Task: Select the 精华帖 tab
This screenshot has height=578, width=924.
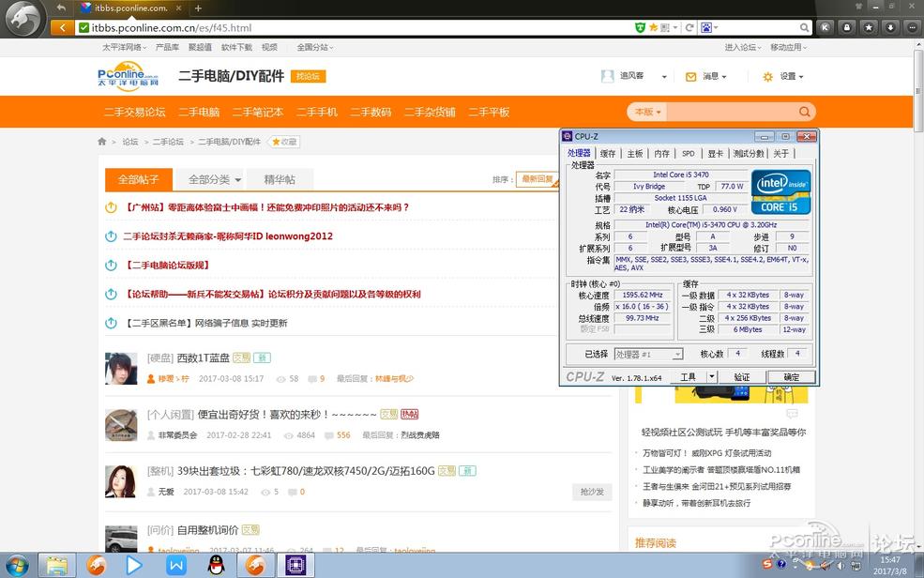Action: pyautogui.click(x=280, y=180)
